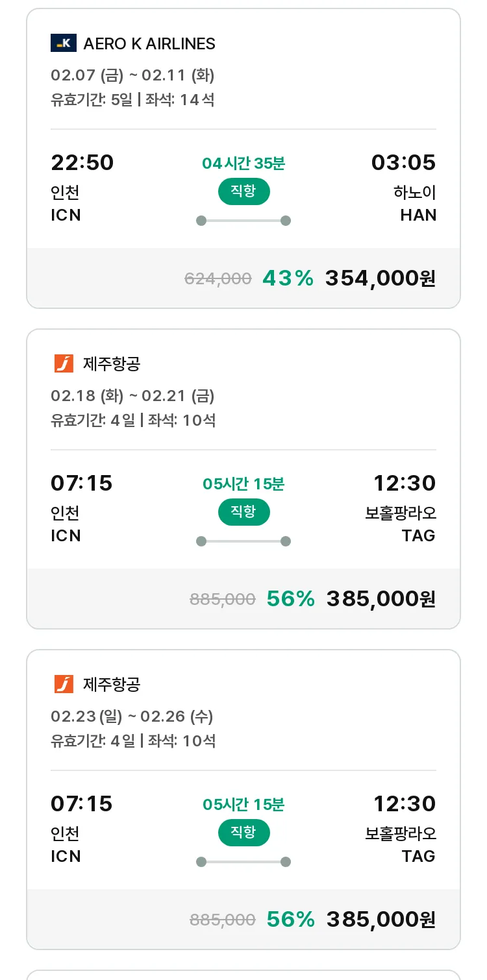Tap the 22:50 Incheon departure time
This screenshot has width=487, height=980.
tap(82, 162)
